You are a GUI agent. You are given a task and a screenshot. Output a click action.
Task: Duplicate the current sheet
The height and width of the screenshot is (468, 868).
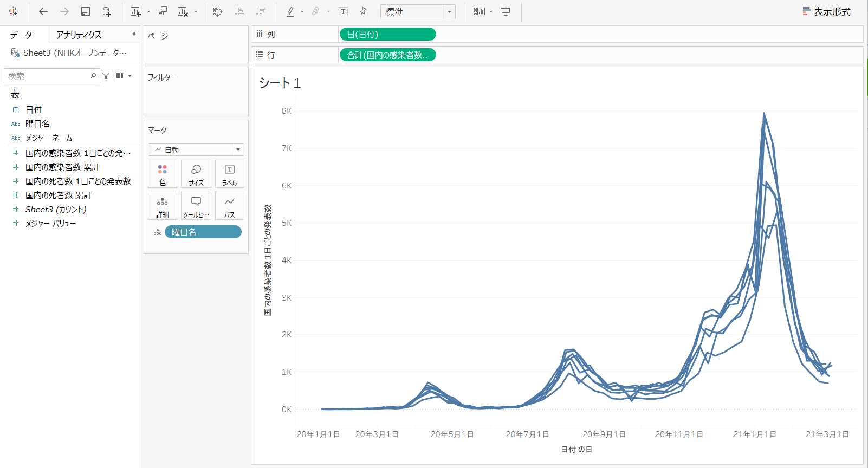click(162, 11)
